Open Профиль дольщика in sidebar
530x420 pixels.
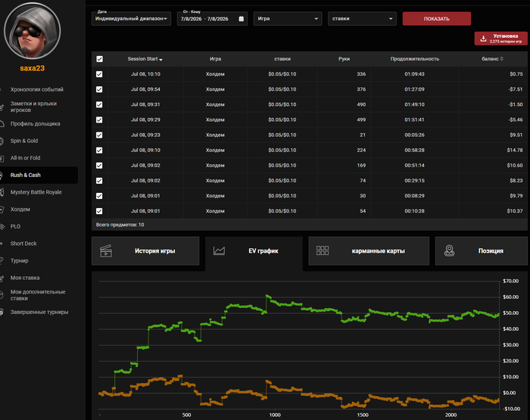click(x=35, y=123)
